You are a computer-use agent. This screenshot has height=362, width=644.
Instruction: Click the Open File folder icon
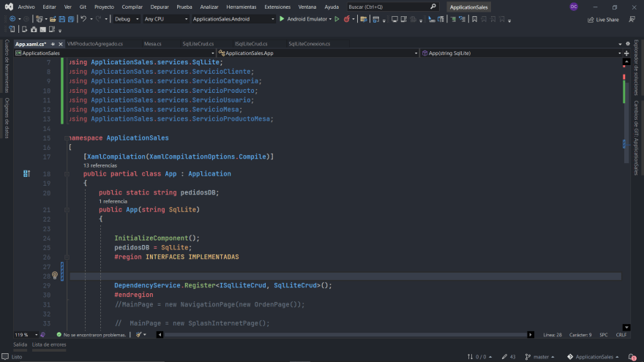tap(53, 19)
